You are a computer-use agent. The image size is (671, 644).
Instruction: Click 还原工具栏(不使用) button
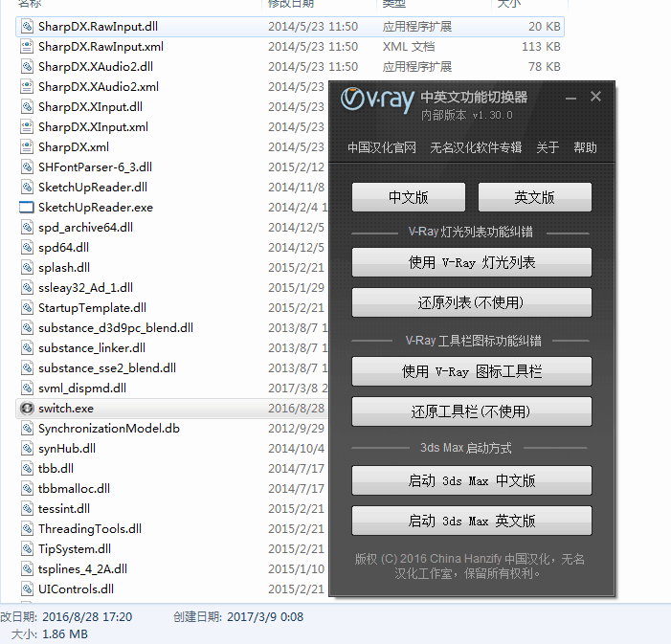472,411
